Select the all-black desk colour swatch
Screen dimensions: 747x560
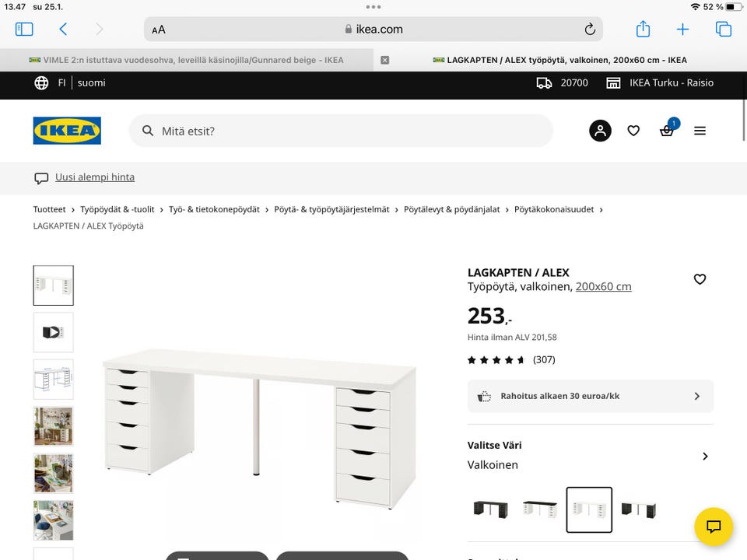pyautogui.click(x=491, y=509)
